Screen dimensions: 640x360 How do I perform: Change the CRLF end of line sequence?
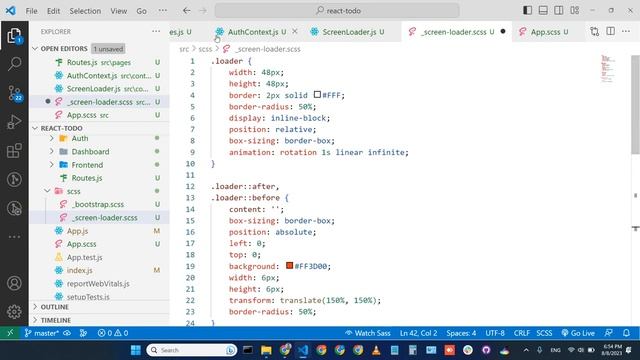click(x=522, y=333)
